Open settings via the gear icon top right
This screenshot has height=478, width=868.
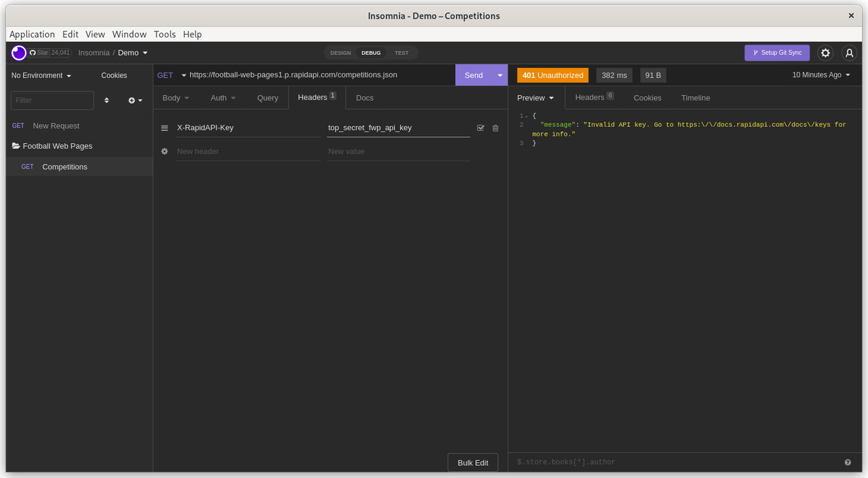tap(825, 52)
